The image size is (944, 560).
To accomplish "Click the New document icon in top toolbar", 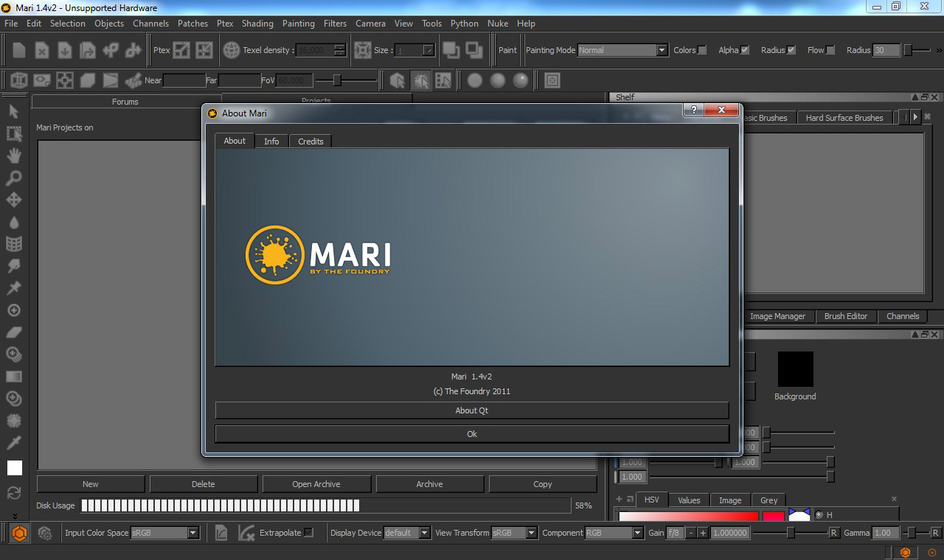I will point(19,50).
